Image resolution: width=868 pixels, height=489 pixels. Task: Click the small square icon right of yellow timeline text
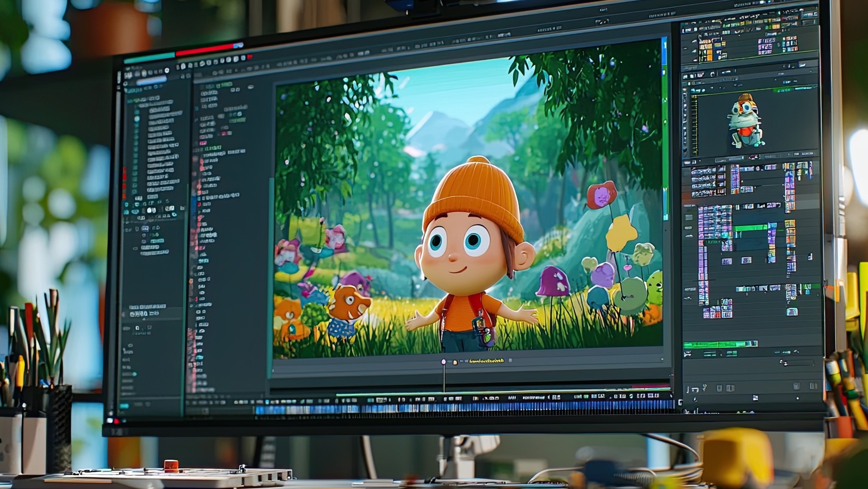pyautogui.click(x=510, y=360)
